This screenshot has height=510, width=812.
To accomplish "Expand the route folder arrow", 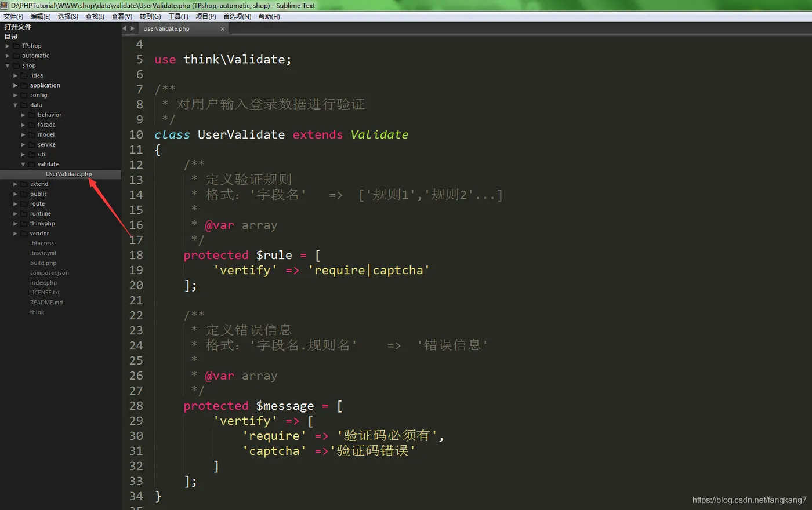I will tap(16, 203).
